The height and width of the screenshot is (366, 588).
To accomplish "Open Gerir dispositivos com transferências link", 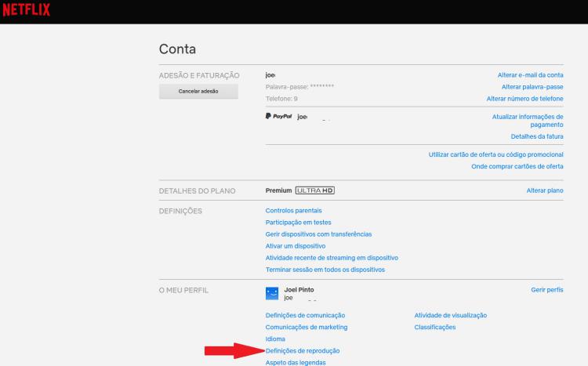I will coord(318,234).
